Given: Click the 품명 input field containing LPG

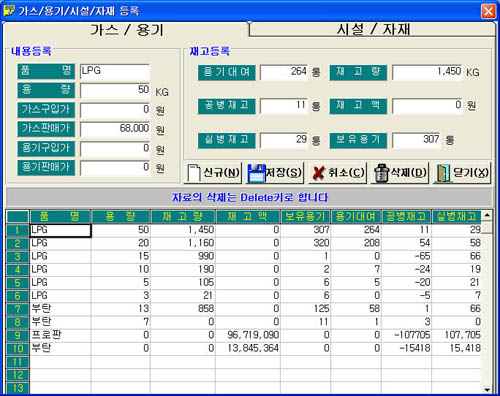Looking at the screenshot, I should coord(115,71).
